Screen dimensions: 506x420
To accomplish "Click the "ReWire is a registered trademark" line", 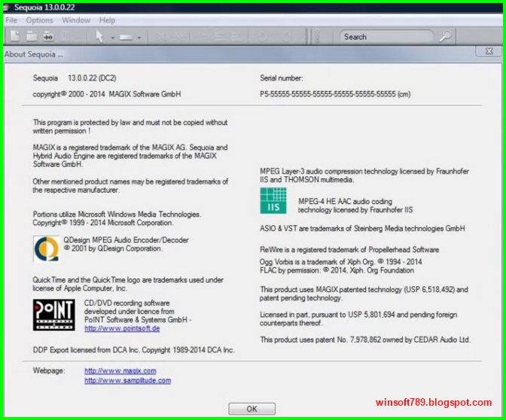I will [x=349, y=250].
